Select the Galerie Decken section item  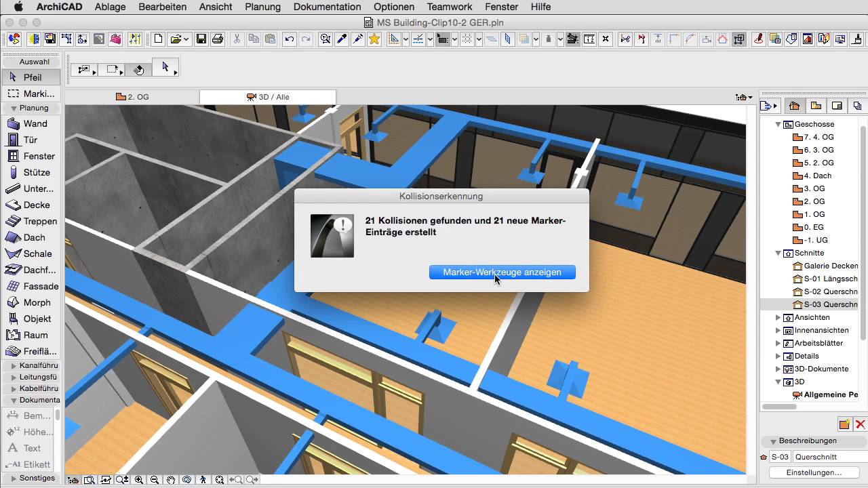(825, 266)
